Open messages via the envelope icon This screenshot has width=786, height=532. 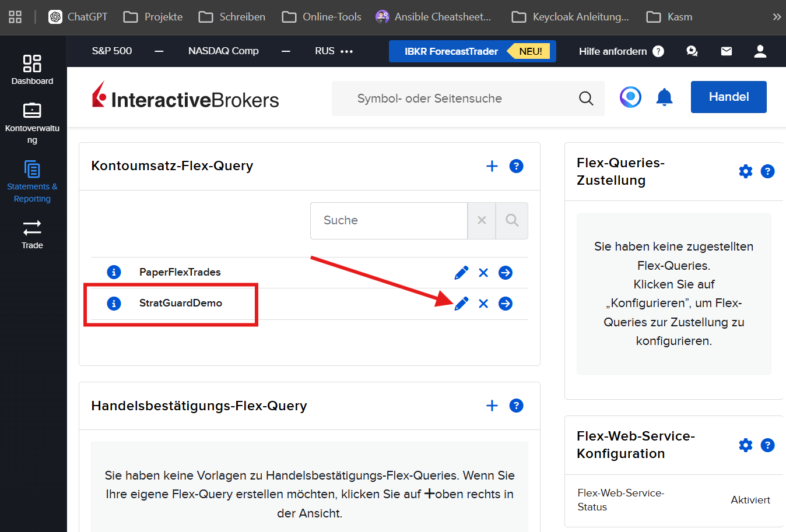coord(726,51)
